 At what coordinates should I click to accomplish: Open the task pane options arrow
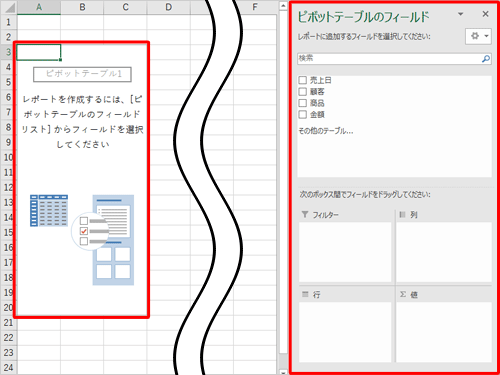460,14
